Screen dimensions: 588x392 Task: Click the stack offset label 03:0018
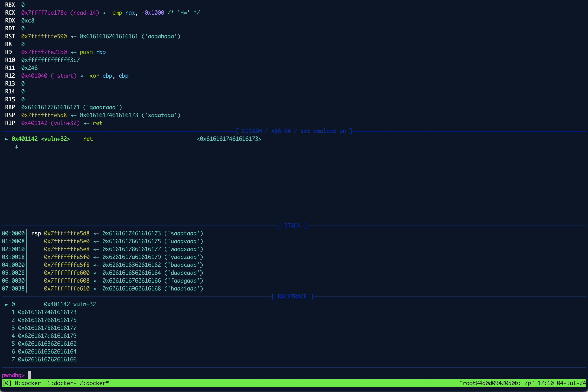click(x=13, y=257)
